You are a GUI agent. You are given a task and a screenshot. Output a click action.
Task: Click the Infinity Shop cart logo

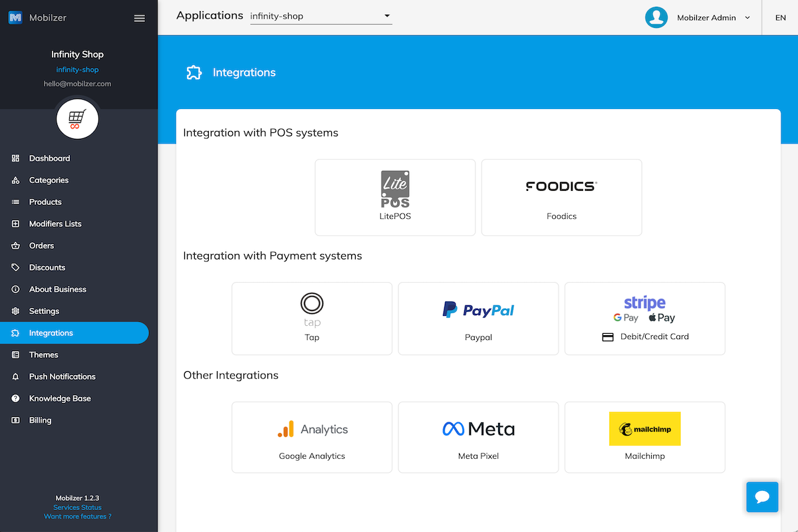pyautogui.click(x=77, y=120)
